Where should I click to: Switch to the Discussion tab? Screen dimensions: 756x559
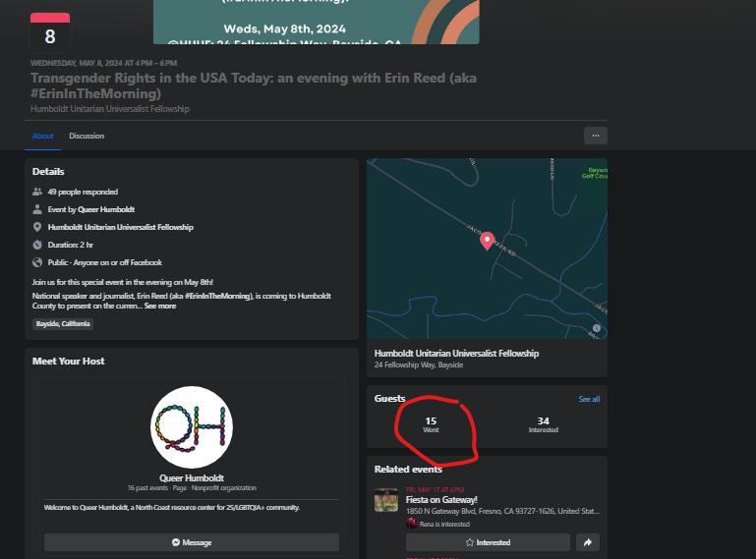[87, 136]
